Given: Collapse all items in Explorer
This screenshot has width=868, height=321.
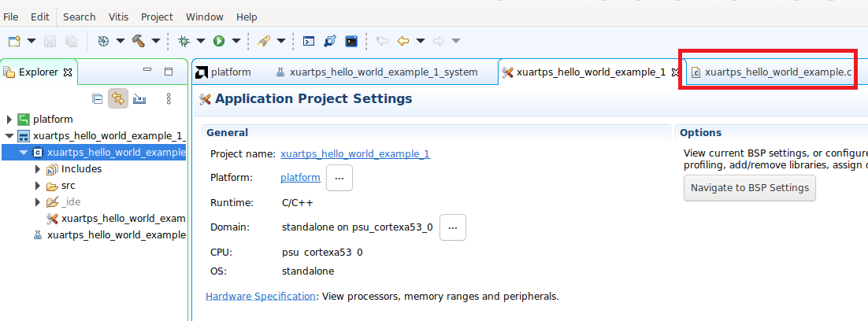Looking at the screenshot, I should (97, 98).
